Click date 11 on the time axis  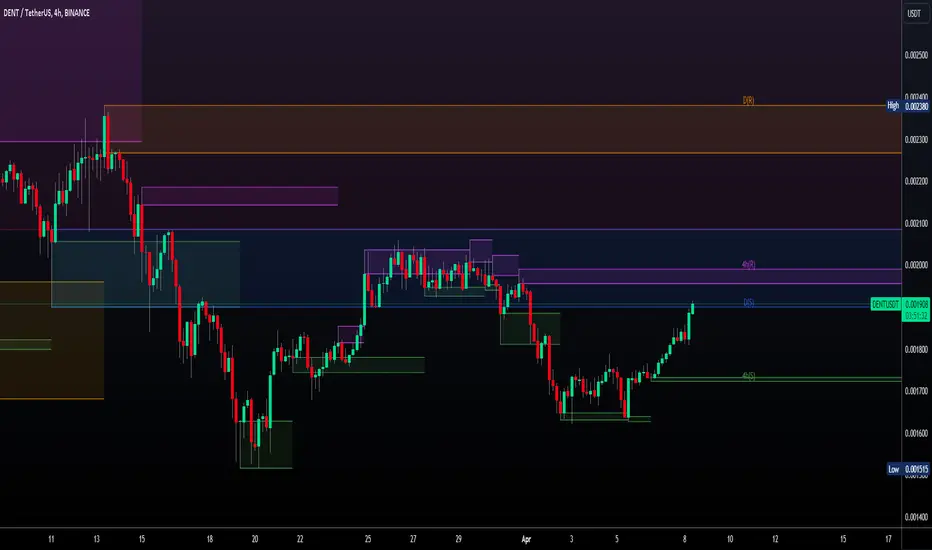pyautogui.click(x=51, y=539)
